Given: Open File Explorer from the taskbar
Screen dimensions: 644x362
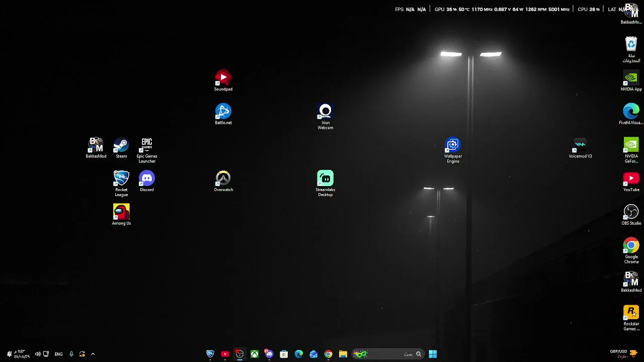Looking at the screenshot, I should pos(343,354).
